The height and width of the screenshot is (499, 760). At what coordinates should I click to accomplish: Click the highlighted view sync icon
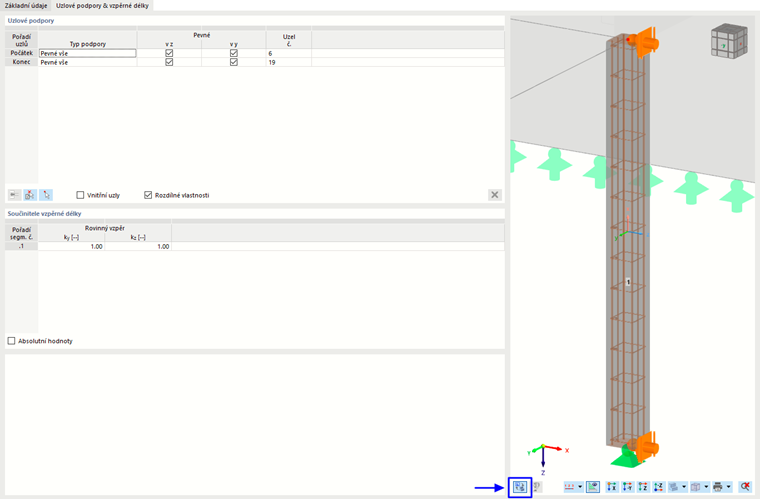point(520,487)
